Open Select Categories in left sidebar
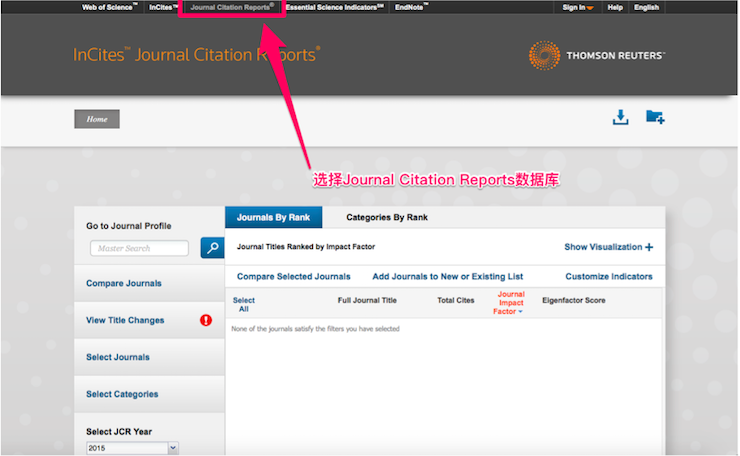Viewport: 740px width, 456px height. coord(122,394)
